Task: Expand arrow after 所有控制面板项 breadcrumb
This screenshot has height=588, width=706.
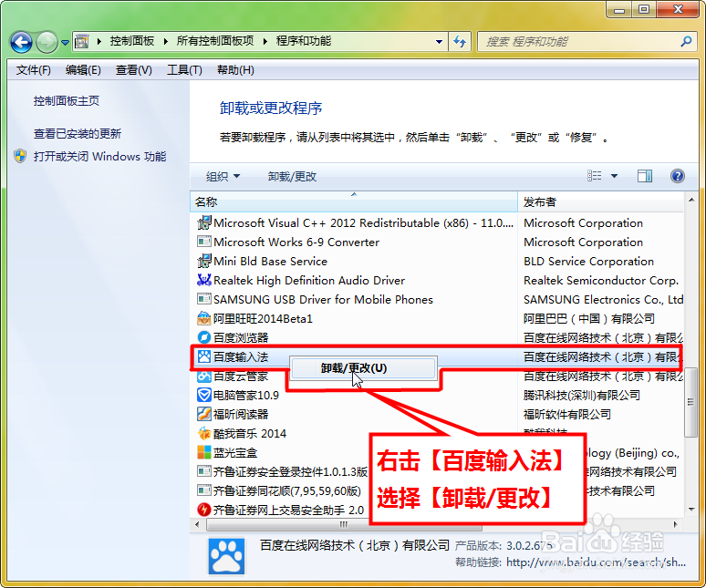Action: pos(265,41)
